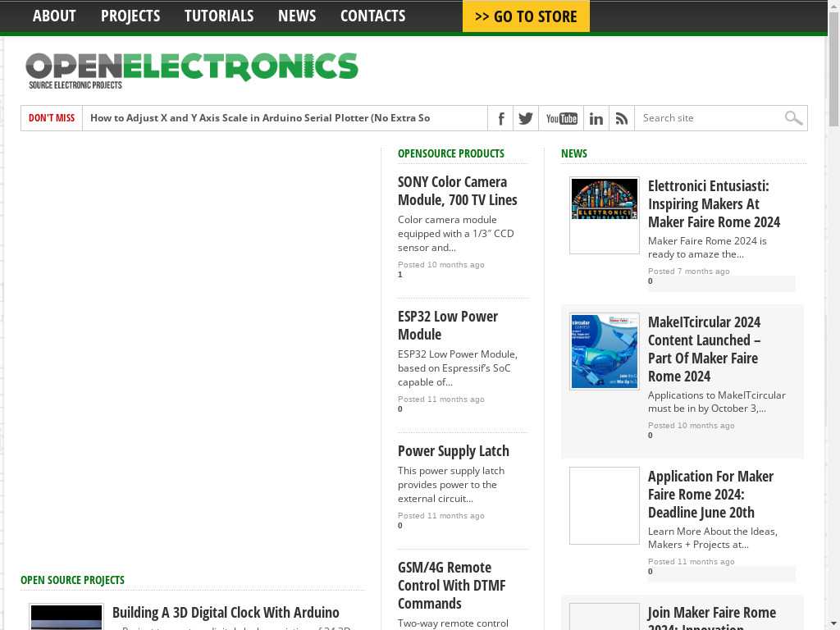Click the Open Source Projects heading
840x630 pixels.
click(72, 580)
